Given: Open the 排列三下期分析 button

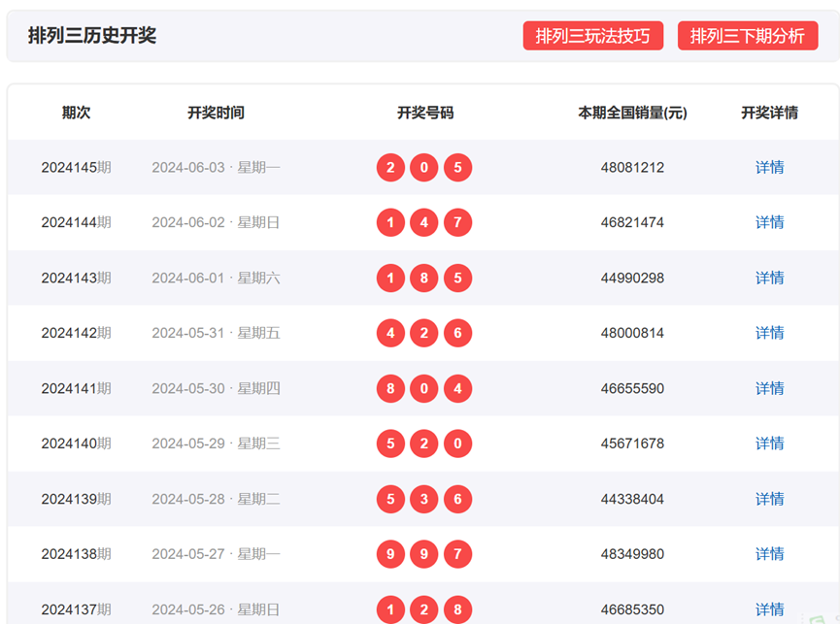Looking at the screenshot, I should [747, 36].
